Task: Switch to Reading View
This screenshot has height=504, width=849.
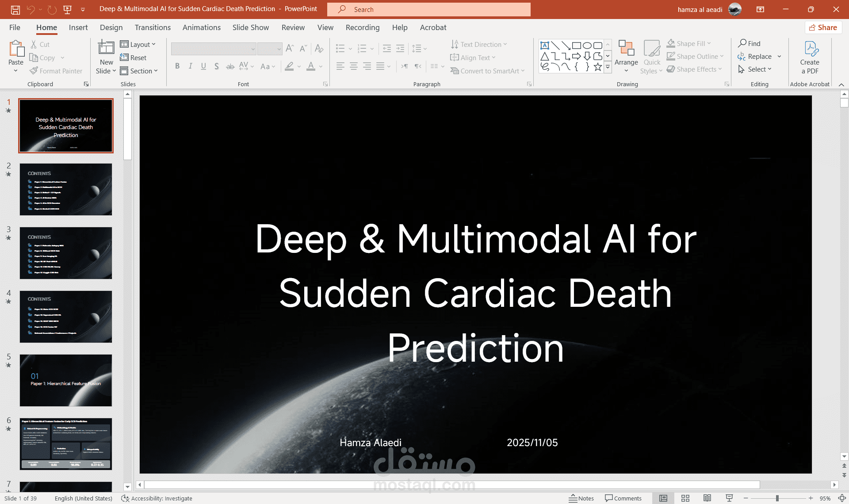Action: point(707,498)
